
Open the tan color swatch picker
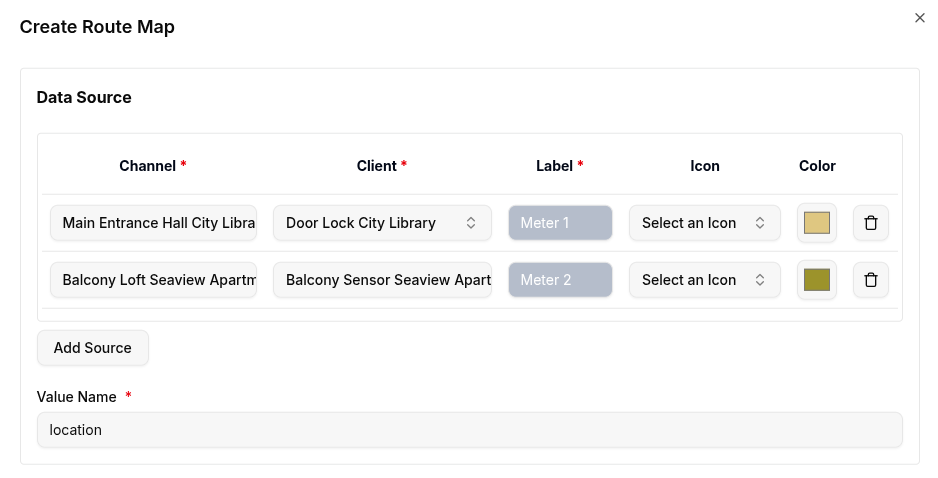point(817,223)
